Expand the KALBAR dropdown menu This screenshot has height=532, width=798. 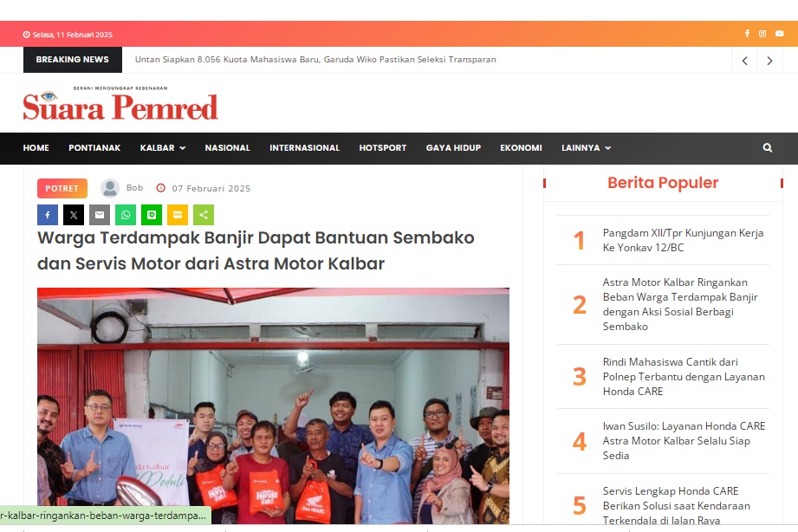point(163,147)
